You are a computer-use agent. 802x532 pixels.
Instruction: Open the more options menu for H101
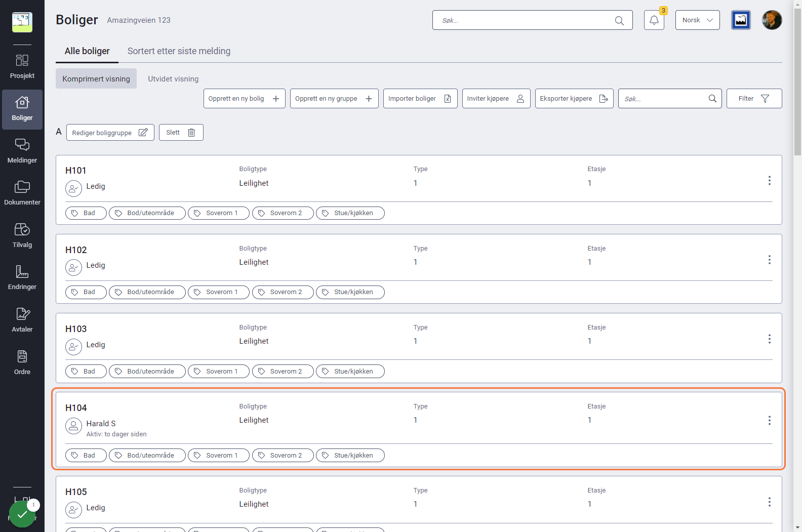[769, 181]
